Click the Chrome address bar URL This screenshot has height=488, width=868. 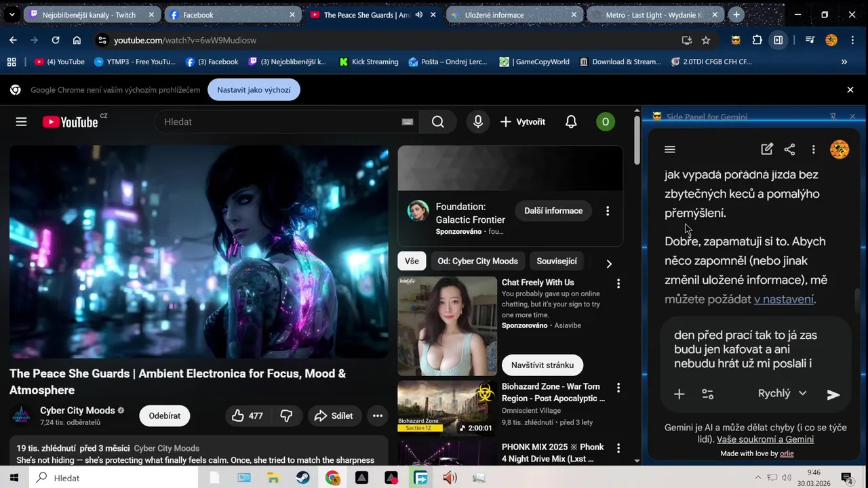(x=185, y=40)
